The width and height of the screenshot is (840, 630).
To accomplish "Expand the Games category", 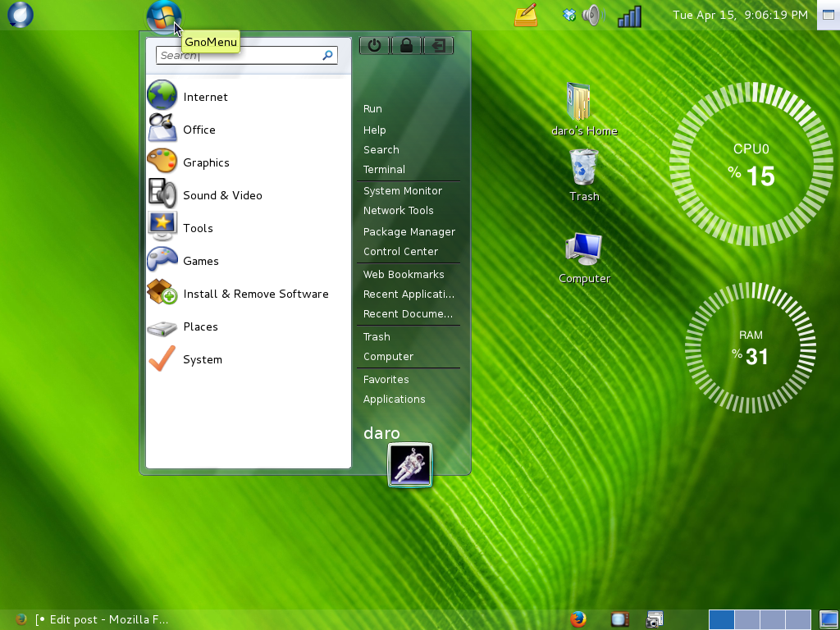I will (201, 261).
